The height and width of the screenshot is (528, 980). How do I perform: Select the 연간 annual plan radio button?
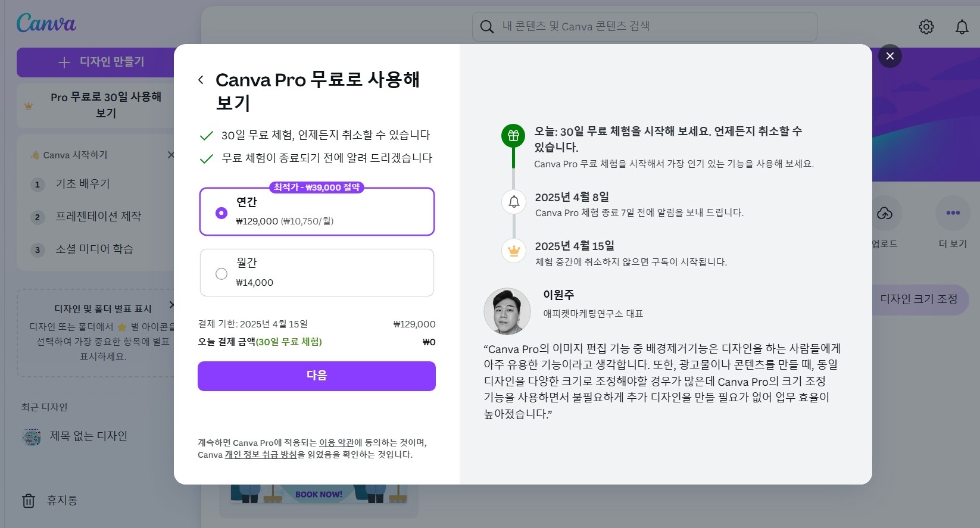point(221,213)
